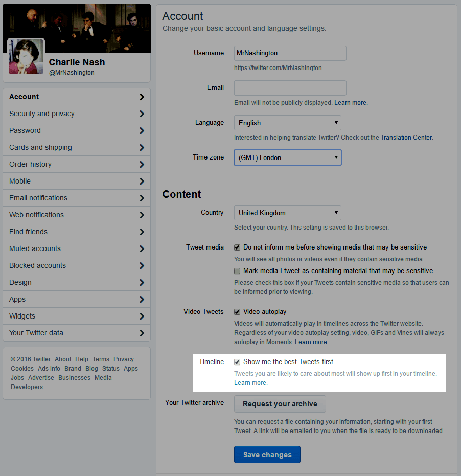Open Your Twitter data section
Viewport: 461px width, 476px height.
77,333
